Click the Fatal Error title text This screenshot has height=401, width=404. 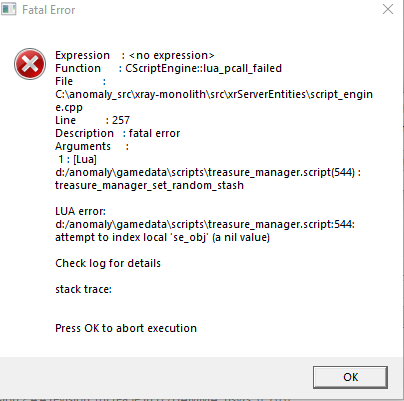point(49,10)
